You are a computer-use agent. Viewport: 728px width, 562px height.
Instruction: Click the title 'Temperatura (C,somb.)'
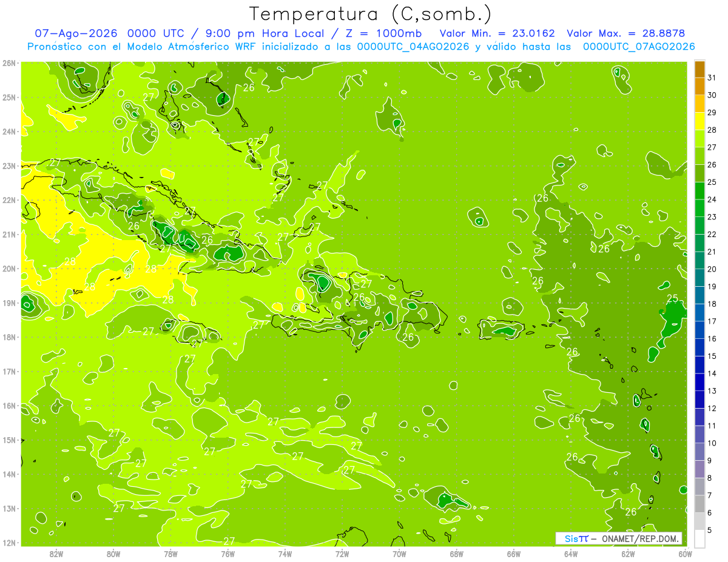370,14
